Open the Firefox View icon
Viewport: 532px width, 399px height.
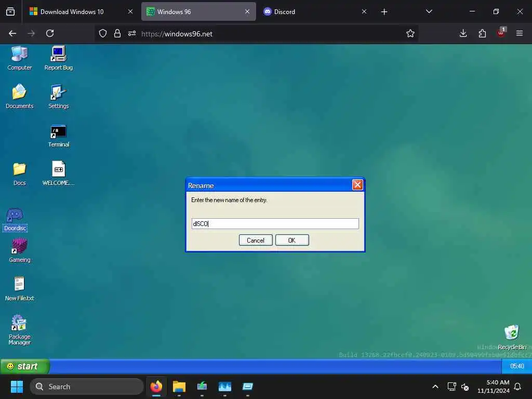(10, 12)
